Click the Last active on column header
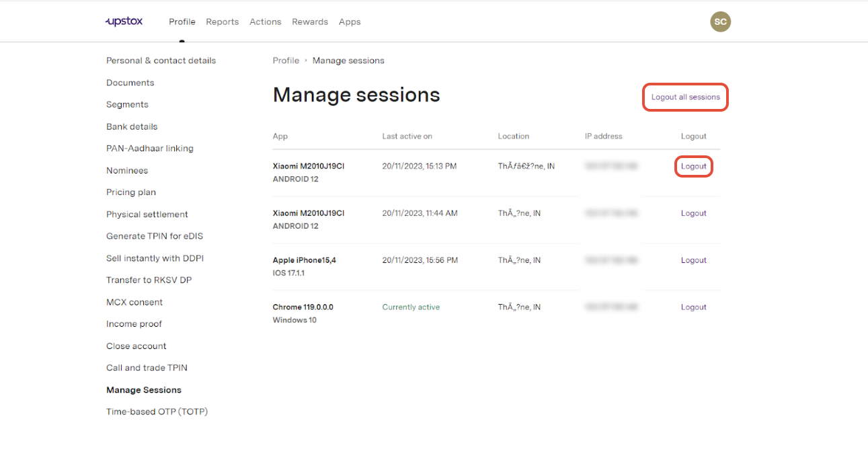 (407, 137)
